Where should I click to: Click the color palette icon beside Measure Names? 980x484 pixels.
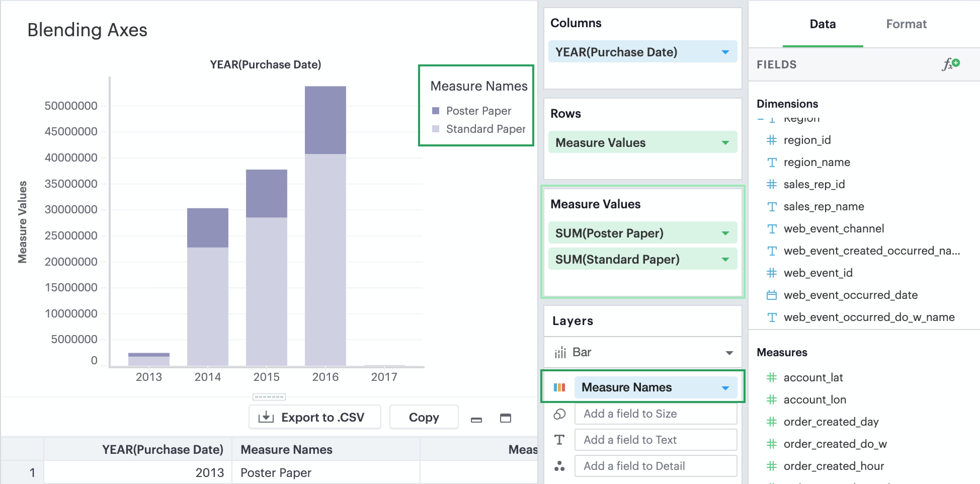(559, 387)
